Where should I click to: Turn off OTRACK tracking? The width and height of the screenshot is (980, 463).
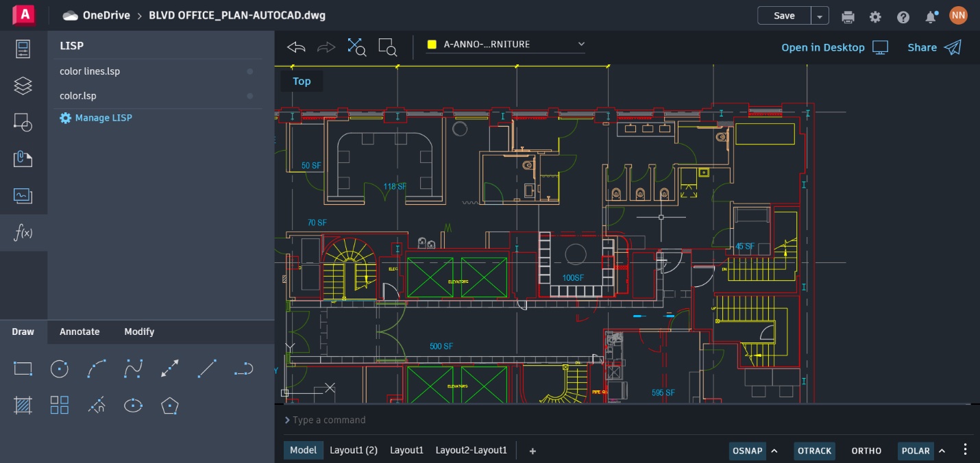[814, 451]
